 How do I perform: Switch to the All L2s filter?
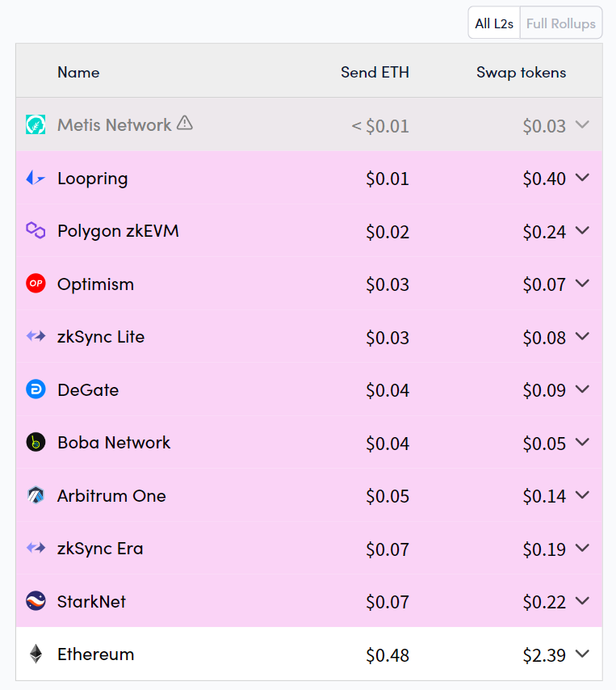[x=494, y=23]
